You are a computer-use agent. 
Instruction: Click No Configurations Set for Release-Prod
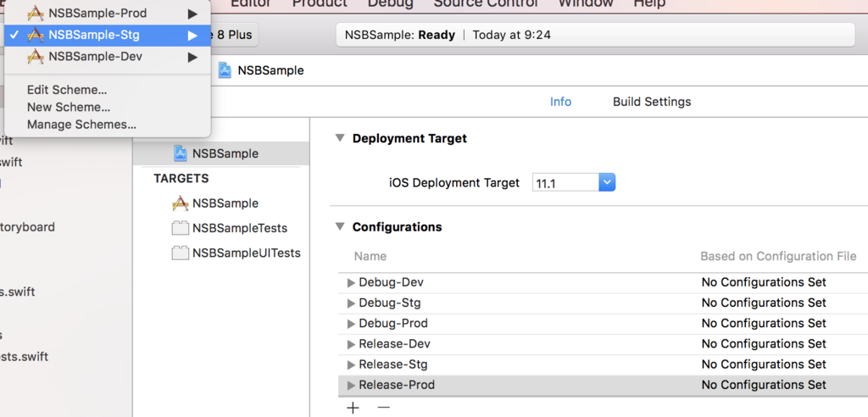(x=764, y=385)
